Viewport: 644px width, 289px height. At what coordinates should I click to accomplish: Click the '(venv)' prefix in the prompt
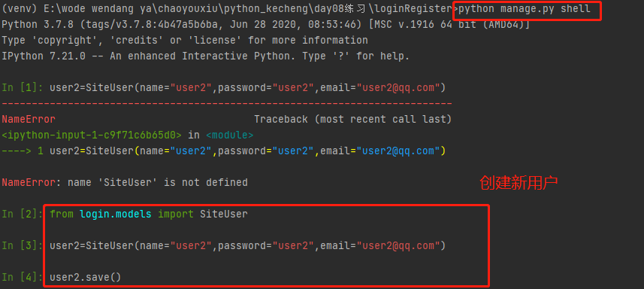(20, 9)
